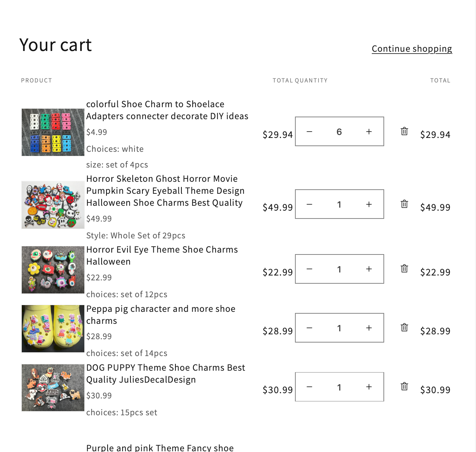Reduce DOG PUPPY Theme charms quantity

(310, 387)
